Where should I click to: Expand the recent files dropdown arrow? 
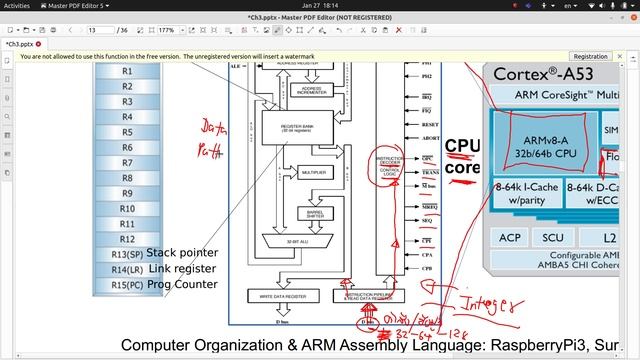tap(34, 30)
